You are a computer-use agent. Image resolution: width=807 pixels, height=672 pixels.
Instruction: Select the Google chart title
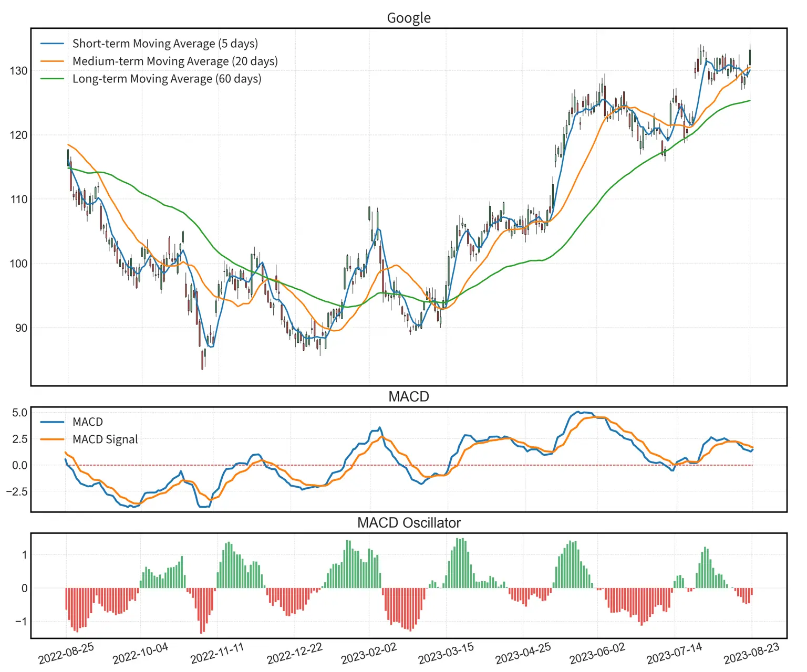(409, 17)
